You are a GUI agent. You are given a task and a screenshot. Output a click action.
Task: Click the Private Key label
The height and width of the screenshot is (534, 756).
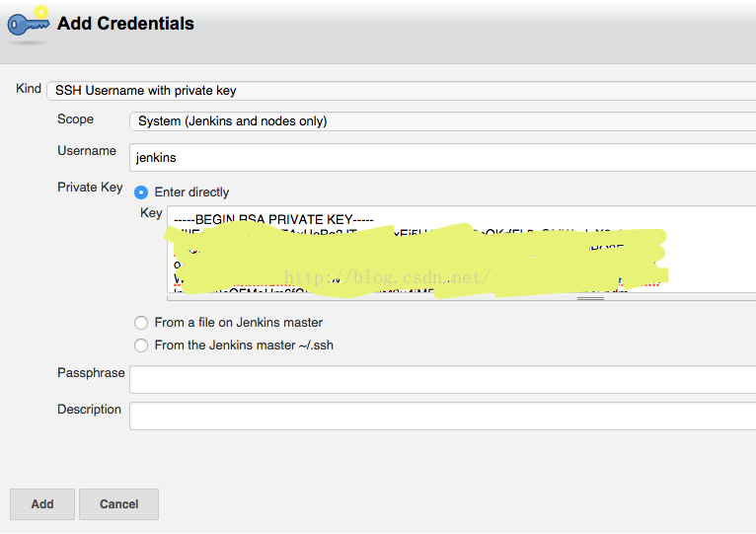point(90,188)
